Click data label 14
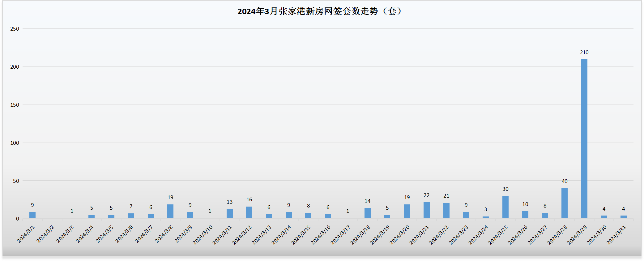Image resolution: width=644 pixels, height=261 pixels. tap(367, 201)
